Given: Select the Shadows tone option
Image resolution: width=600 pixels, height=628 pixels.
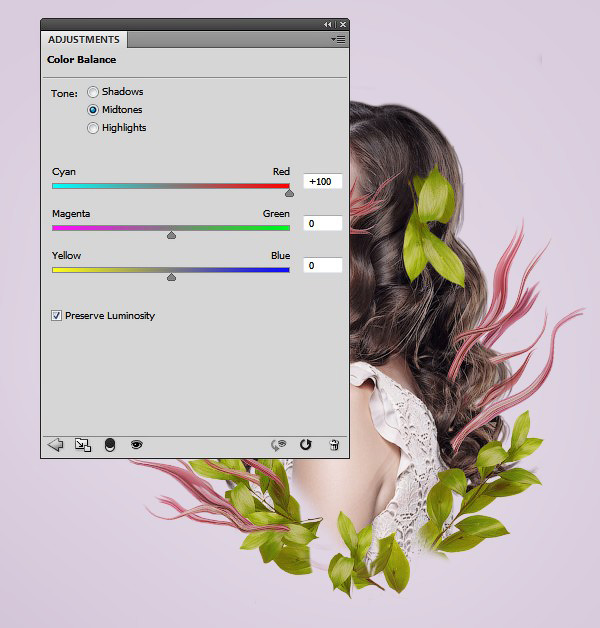Looking at the screenshot, I should click(x=93, y=92).
